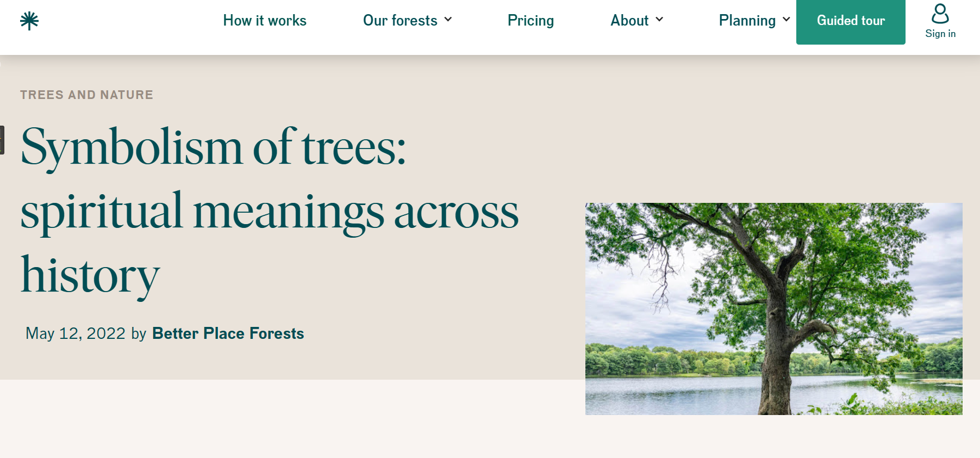The height and width of the screenshot is (458, 980).
Task: Select the May 12, 2022 publication date
Action: 75,333
